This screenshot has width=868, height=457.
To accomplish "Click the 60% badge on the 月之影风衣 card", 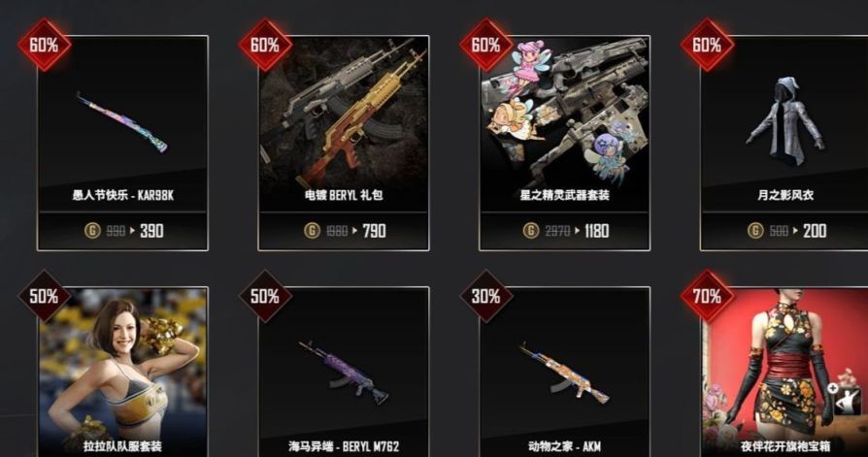I will pyautogui.click(x=707, y=45).
